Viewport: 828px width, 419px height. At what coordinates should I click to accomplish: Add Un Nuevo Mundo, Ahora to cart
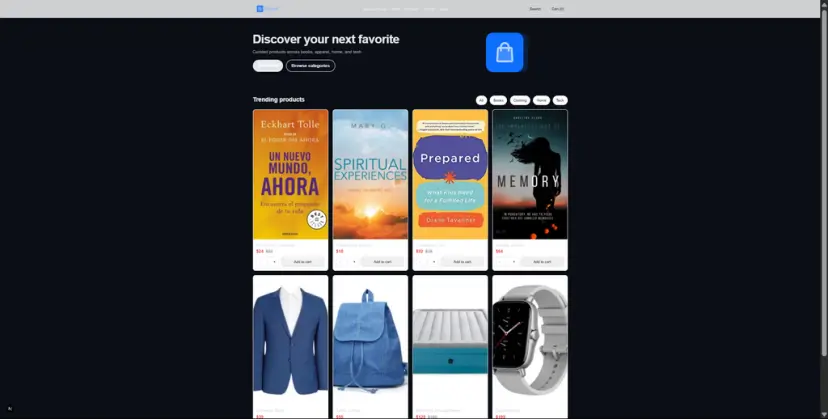[x=302, y=262]
